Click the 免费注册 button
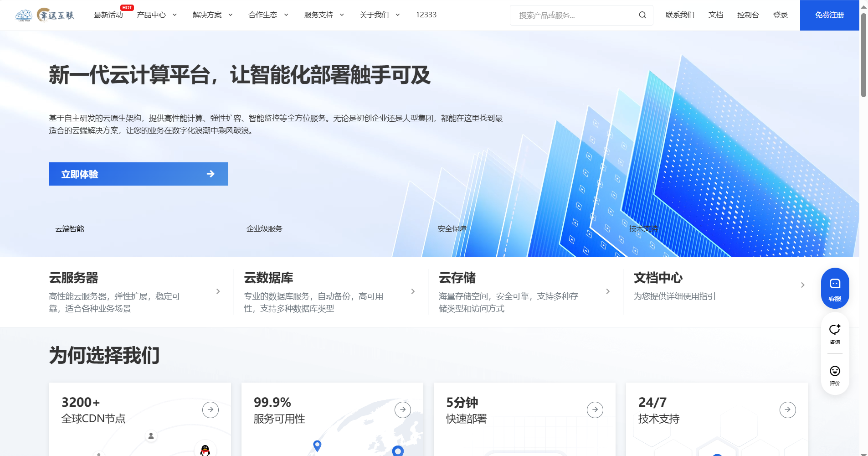 tap(829, 15)
